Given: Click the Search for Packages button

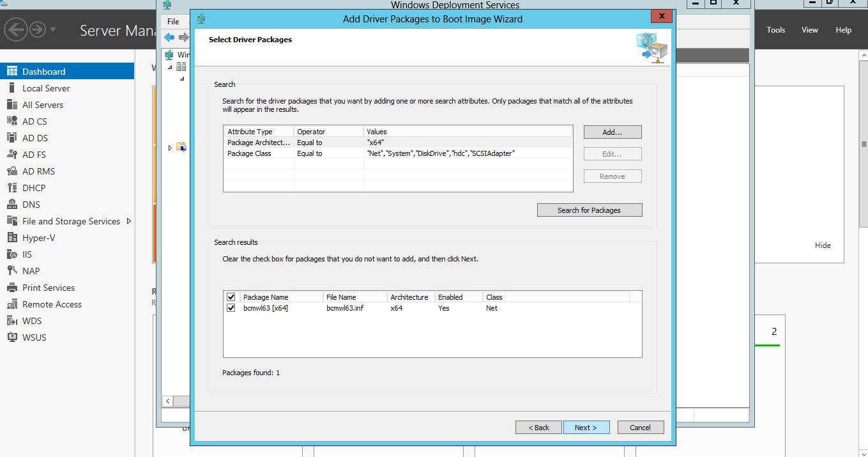Looking at the screenshot, I should (590, 210).
